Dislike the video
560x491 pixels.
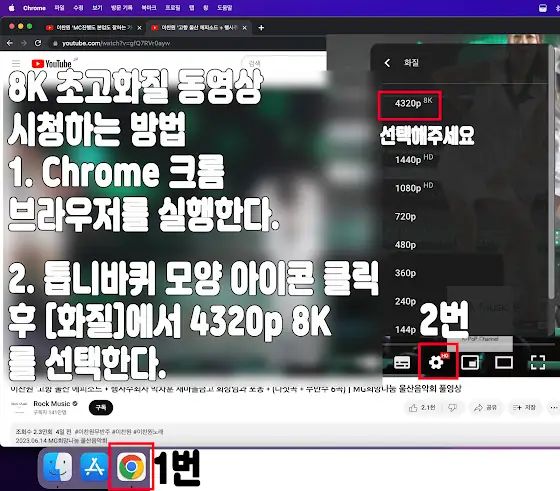click(453, 407)
